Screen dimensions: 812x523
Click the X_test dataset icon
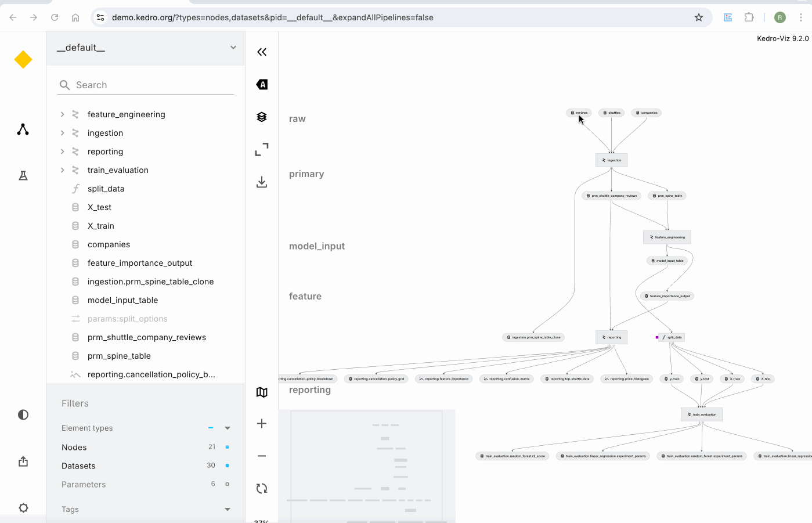(75, 207)
